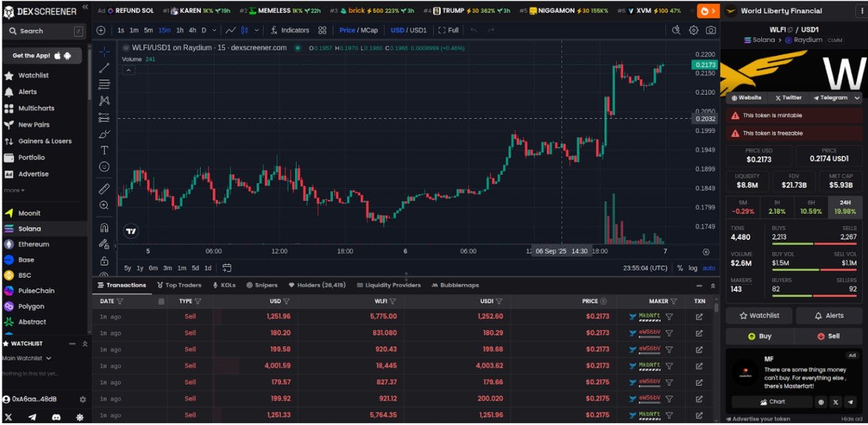
Task: Switch to the Top Traders tab
Action: (x=179, y=285)
